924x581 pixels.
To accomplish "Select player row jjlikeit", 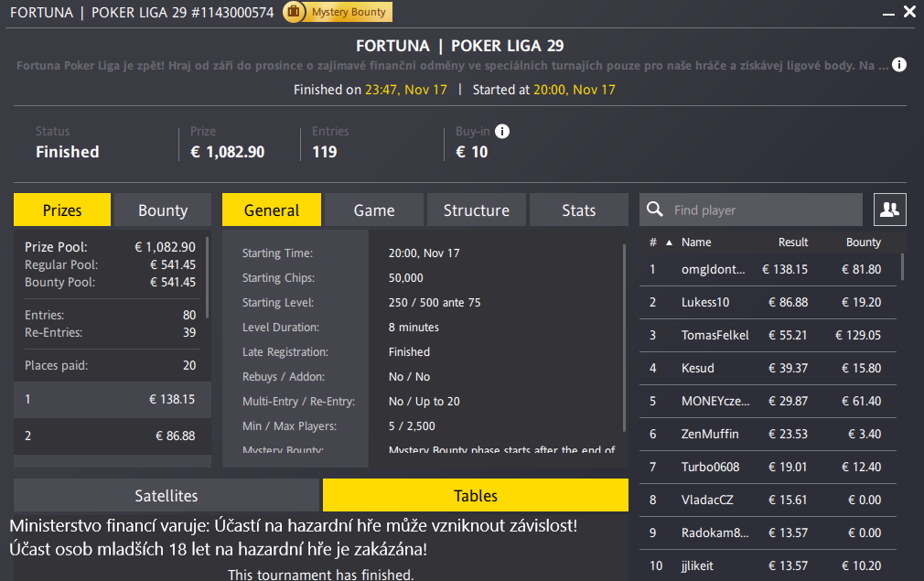I will pos(768,565).
